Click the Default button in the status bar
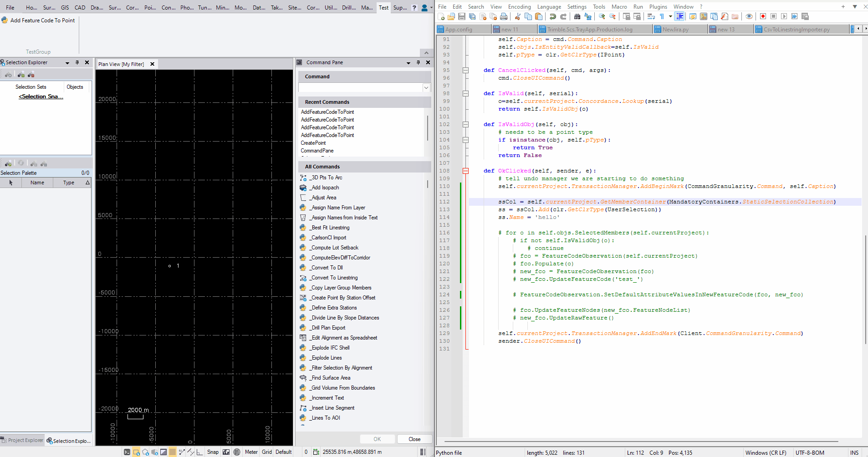 tap(284, 452)
